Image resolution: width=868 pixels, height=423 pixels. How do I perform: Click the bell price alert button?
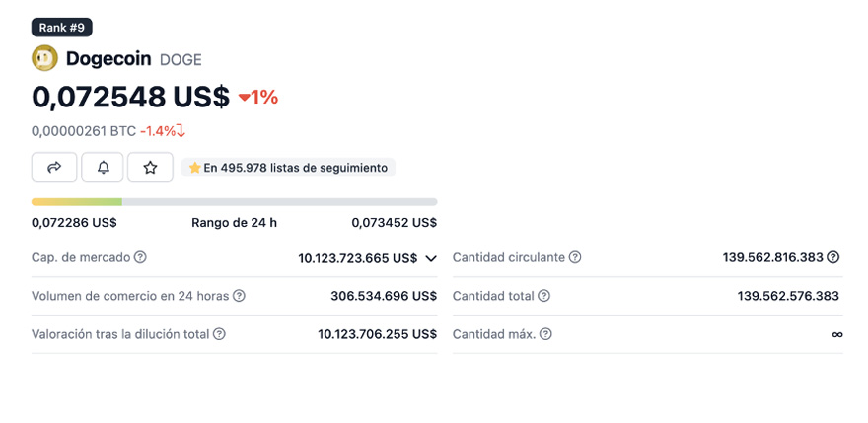103,168
